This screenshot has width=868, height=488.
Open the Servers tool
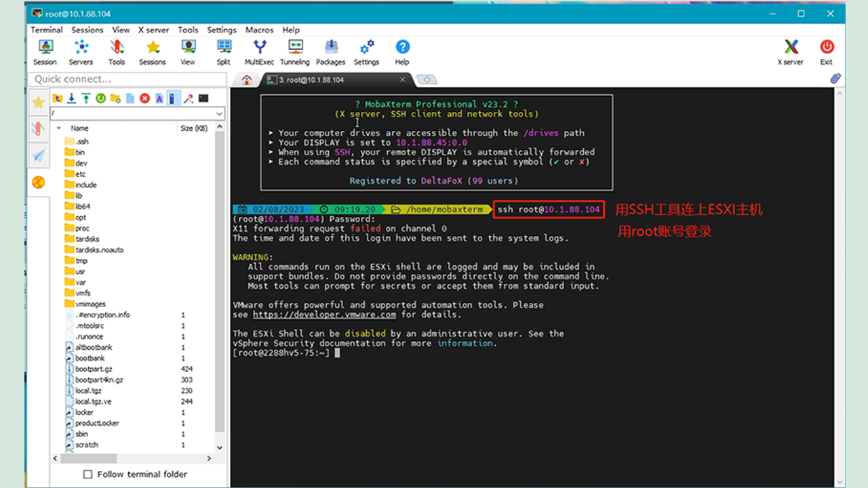tap(81, 52)
